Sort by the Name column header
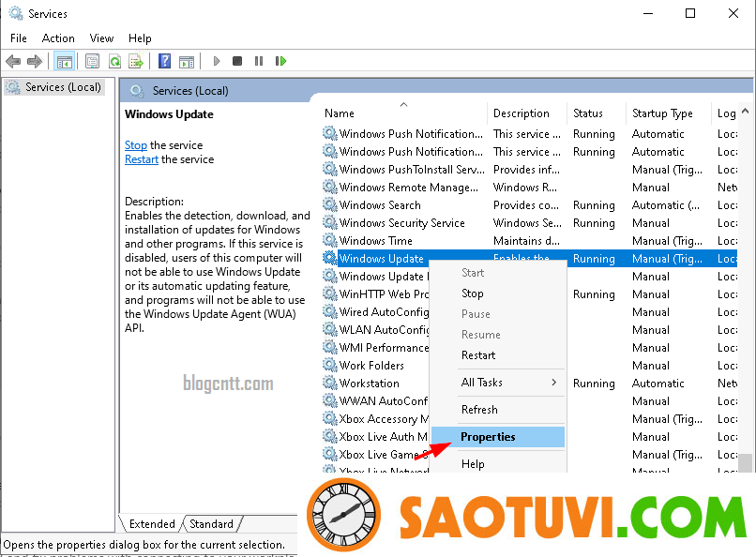This screenshot has height=557, width=756. [404, 113]
